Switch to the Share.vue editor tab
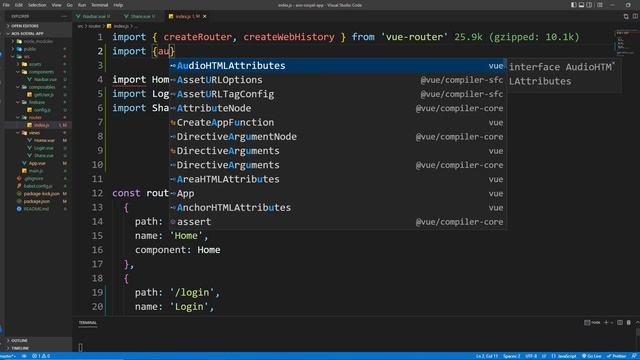Viewport: 640px width, 360px height. point(142,16)
